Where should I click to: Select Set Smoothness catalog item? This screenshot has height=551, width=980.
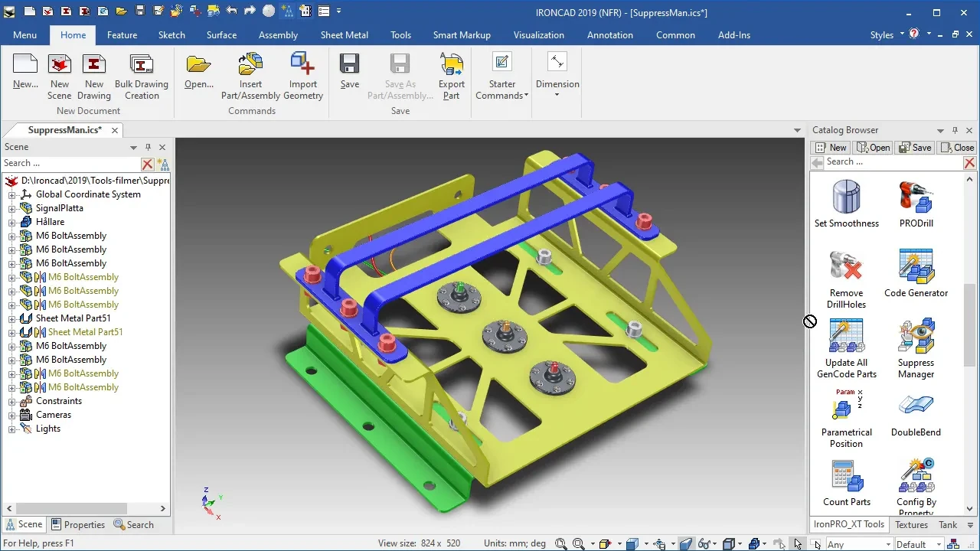click(x=847, y=204)
